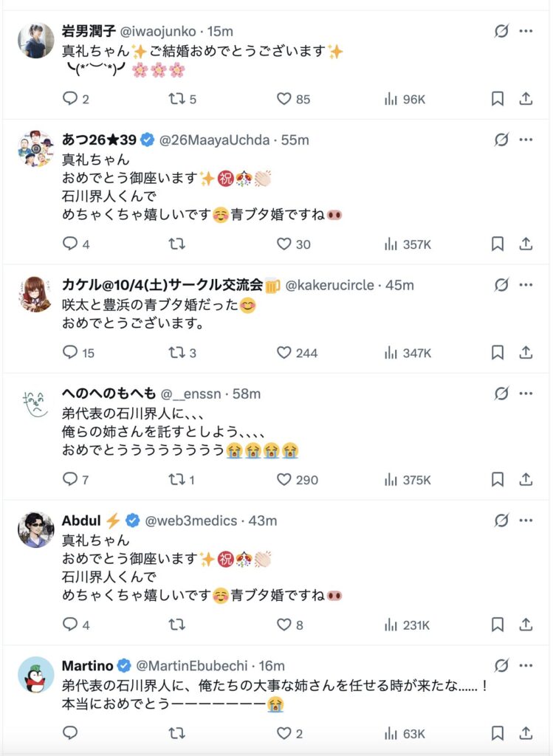Reply to Martino's tweet

tap(71, 733)
